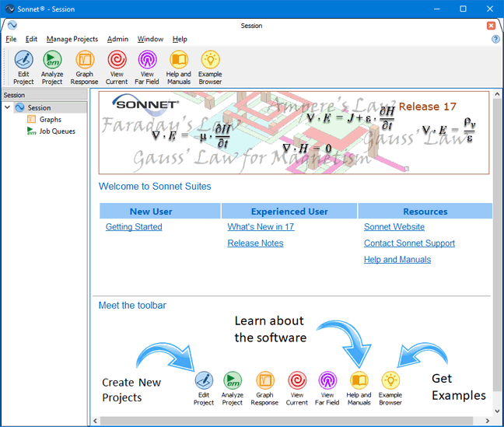The image size is (504, 427).
Task: Open What's New in 17 link
Action: click(261, 226)
